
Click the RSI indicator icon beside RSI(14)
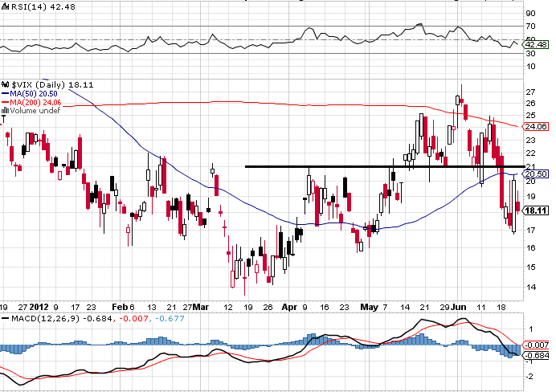tap(6, 6)
